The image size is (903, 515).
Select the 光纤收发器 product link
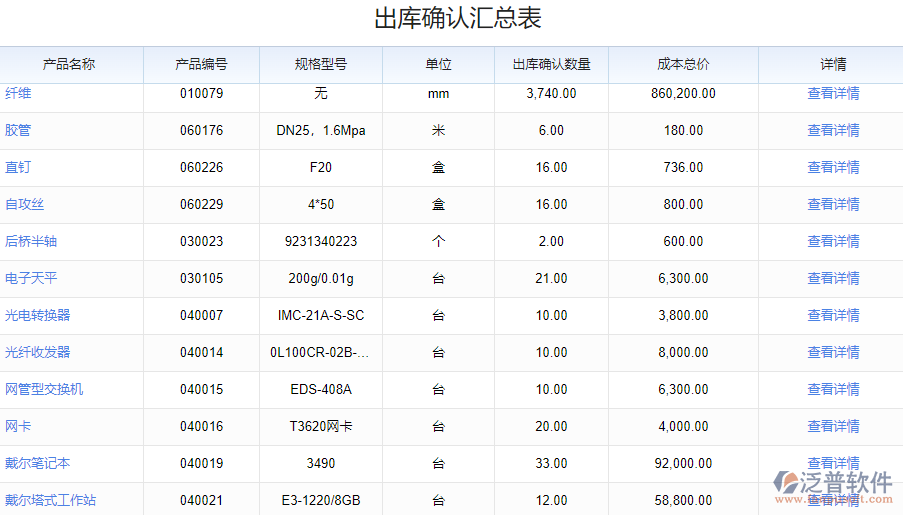click(x=38, y=352)
